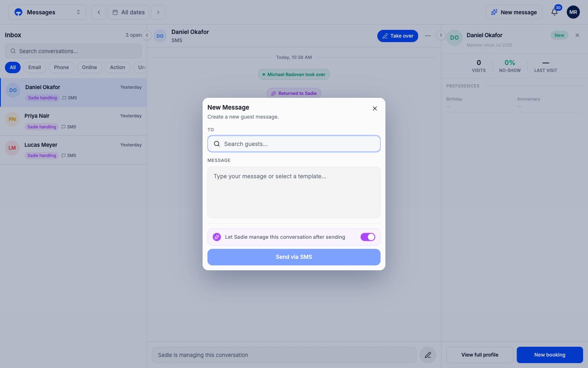Go to next date with forward arrow

158,12
